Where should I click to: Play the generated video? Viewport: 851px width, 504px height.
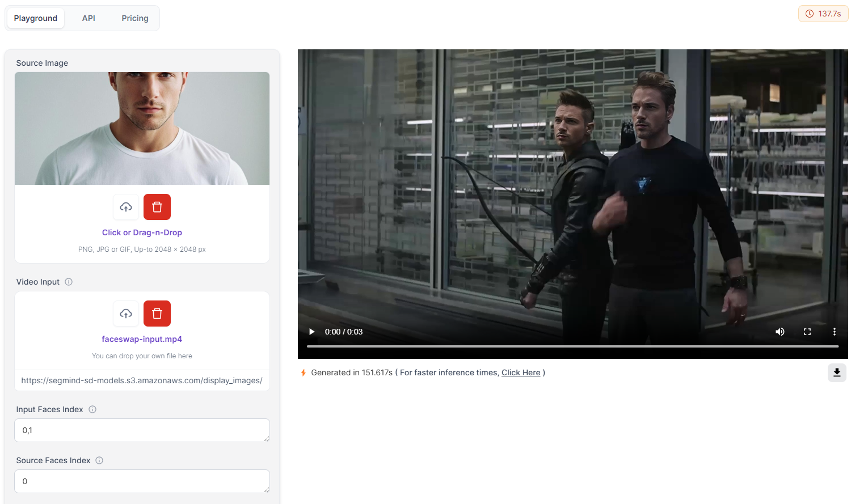pos(311,332)
